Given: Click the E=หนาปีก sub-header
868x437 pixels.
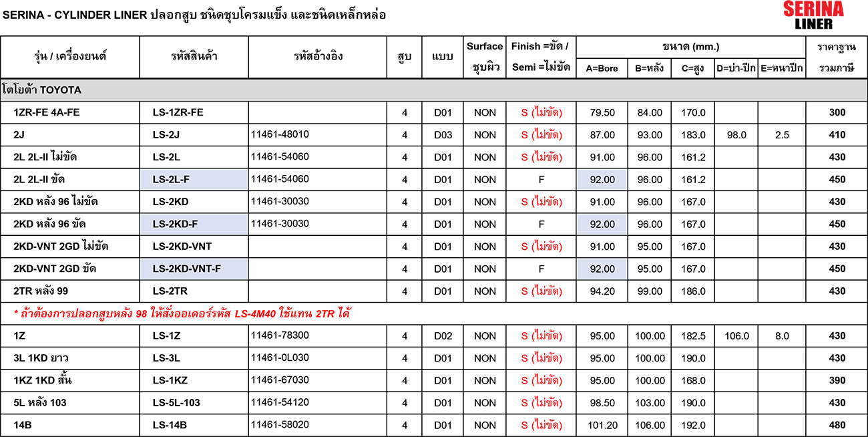Looking at the screenshot, I should pos(782,68).
